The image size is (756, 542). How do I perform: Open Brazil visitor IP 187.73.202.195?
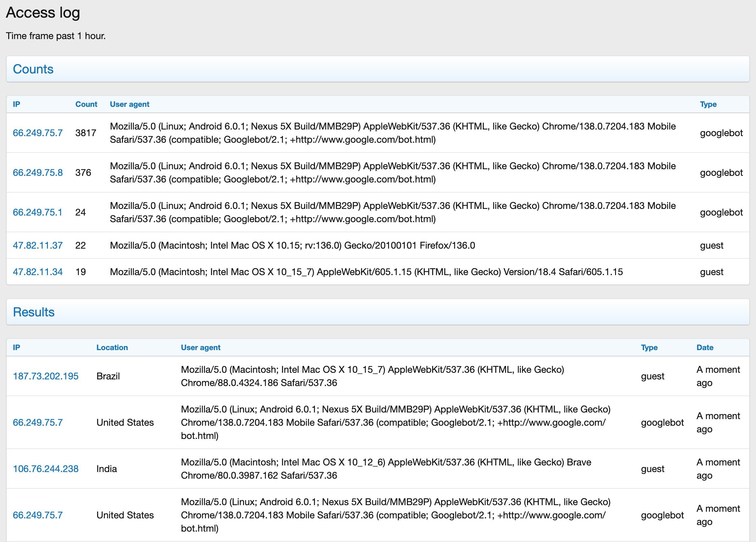coord(46,376)
